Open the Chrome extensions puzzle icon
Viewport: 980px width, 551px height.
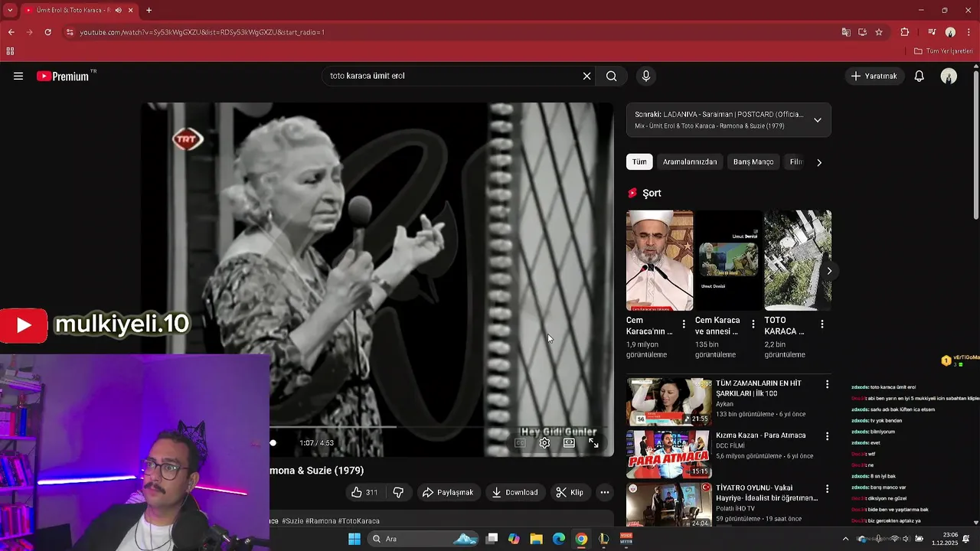[904, 32]
